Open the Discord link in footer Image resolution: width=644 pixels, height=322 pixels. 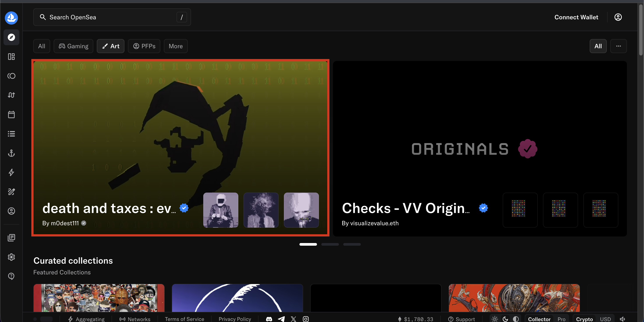click(269, 319)
